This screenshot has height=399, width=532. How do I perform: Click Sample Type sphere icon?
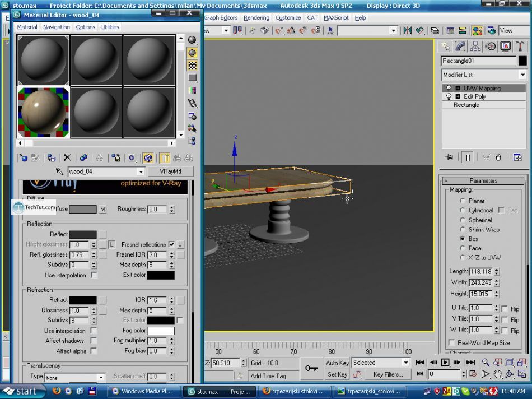pyautogui.click(x=192, y=40)
